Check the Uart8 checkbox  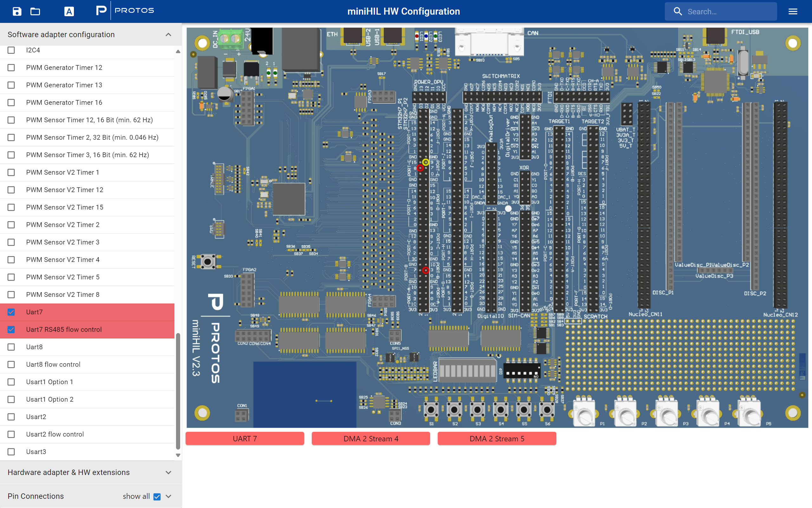pyautogui.click(x=11, y=347)
